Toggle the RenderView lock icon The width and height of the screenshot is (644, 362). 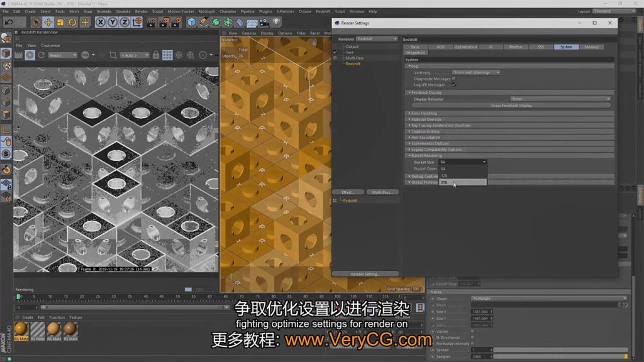(156, 55)
